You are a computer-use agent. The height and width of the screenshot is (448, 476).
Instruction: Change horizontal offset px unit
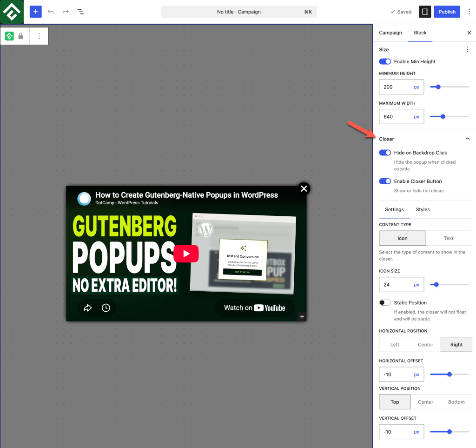pyautogui.click(x=416, y=374)
